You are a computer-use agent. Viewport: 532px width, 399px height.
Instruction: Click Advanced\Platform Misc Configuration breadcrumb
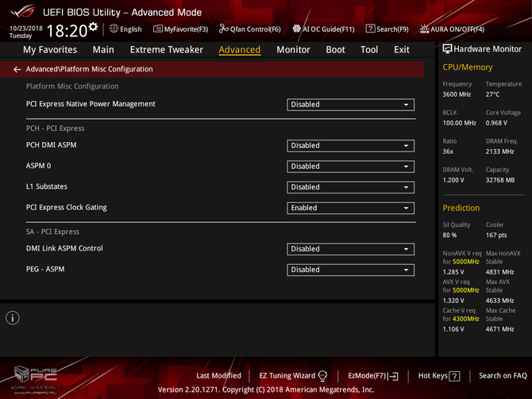coord(89,69)
